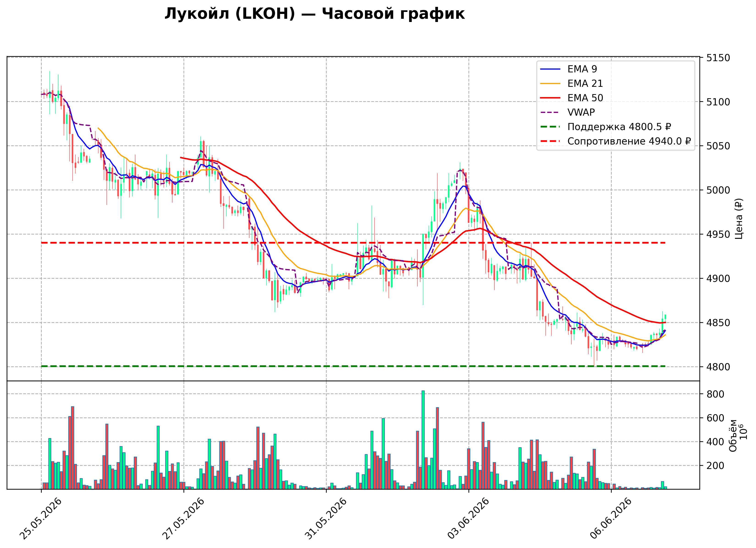
Task: Click the green dashed sample beside Поддержка
Action: pos(550,127)
